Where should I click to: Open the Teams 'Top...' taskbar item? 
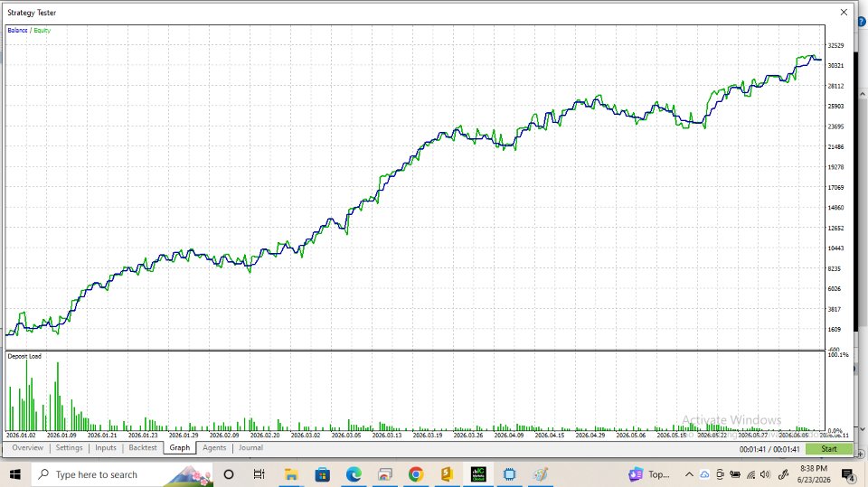pos(649,474)
